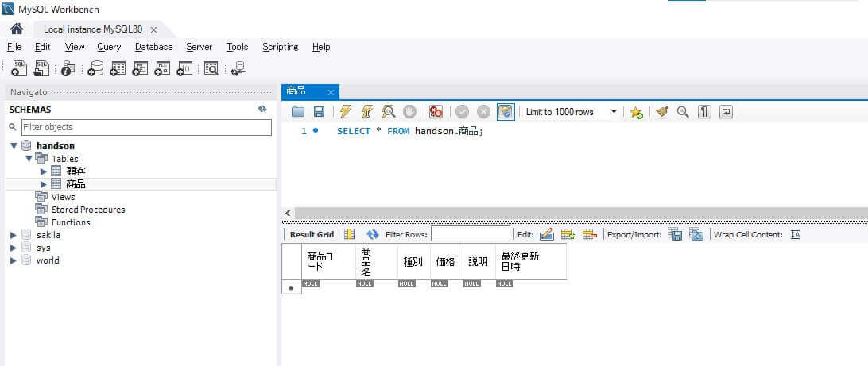Viewport: 868px width, 366px height.
Task: Toggle autocommit mode icon
Action: [506, 112]
